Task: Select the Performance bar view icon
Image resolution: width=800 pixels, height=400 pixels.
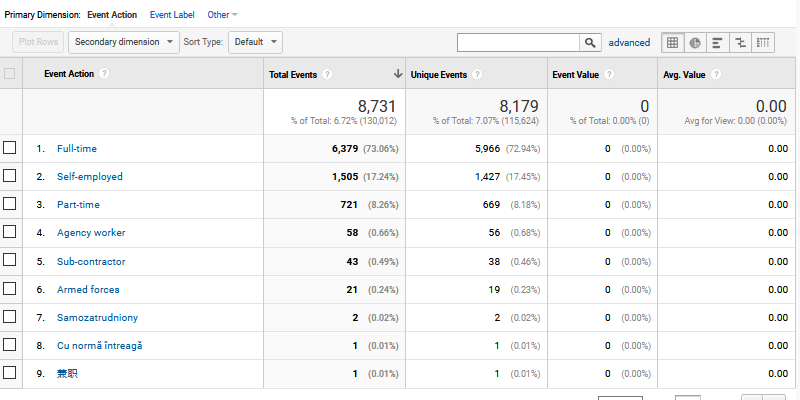Action: click(718, 42)
